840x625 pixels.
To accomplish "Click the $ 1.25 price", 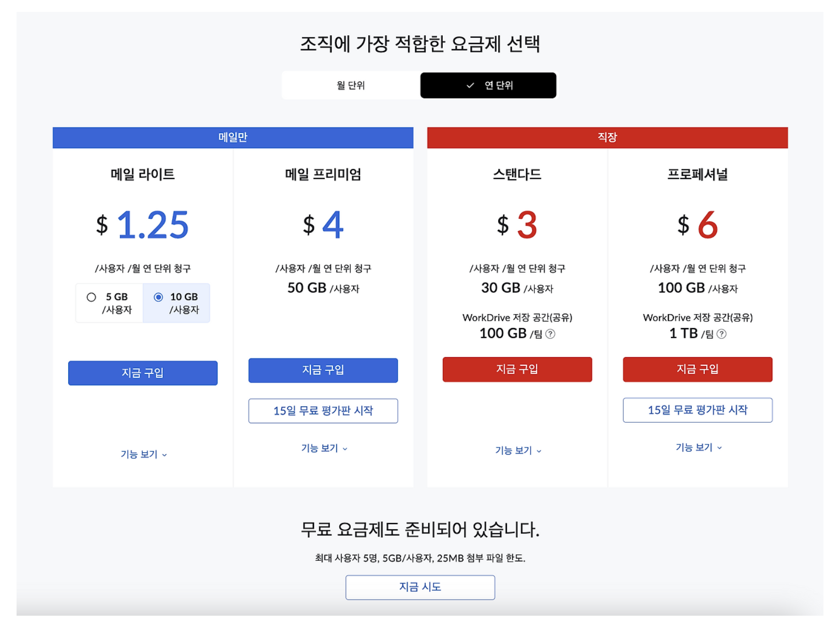I will tap(143, 225).
